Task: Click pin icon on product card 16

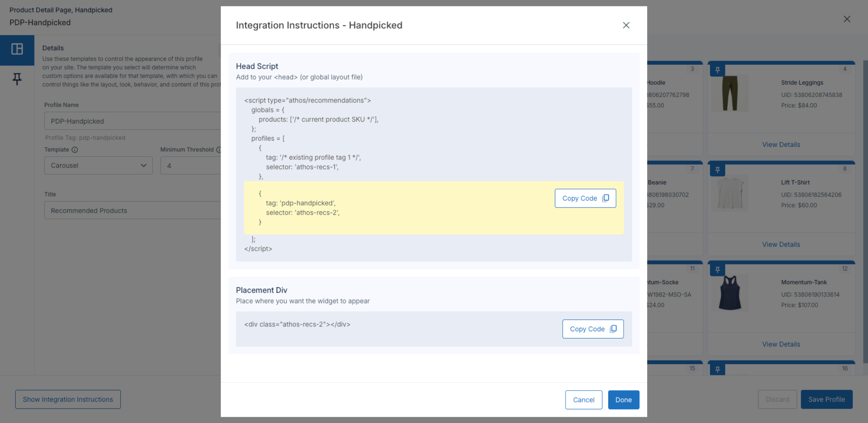Action: click(x=718, y=370)
